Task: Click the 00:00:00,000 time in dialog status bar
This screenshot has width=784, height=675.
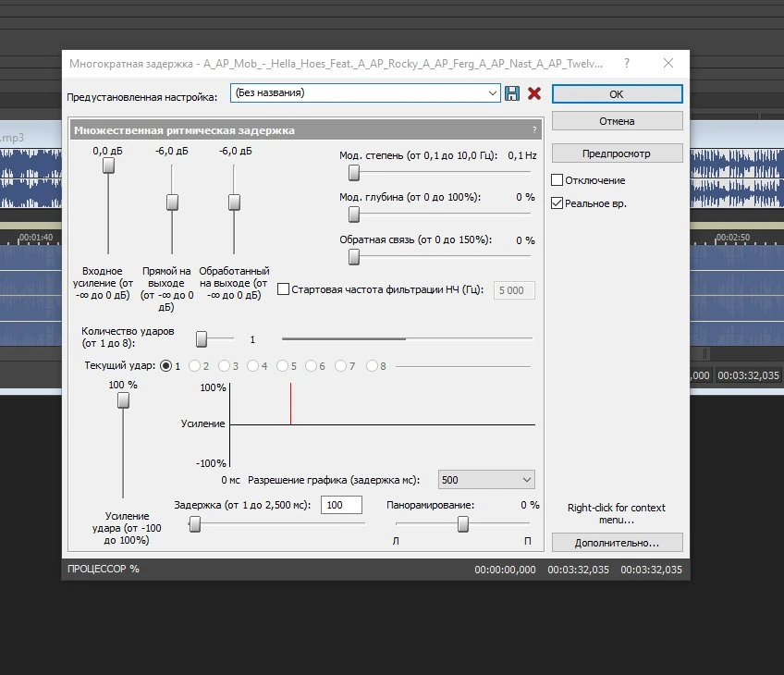Action: 505,570
